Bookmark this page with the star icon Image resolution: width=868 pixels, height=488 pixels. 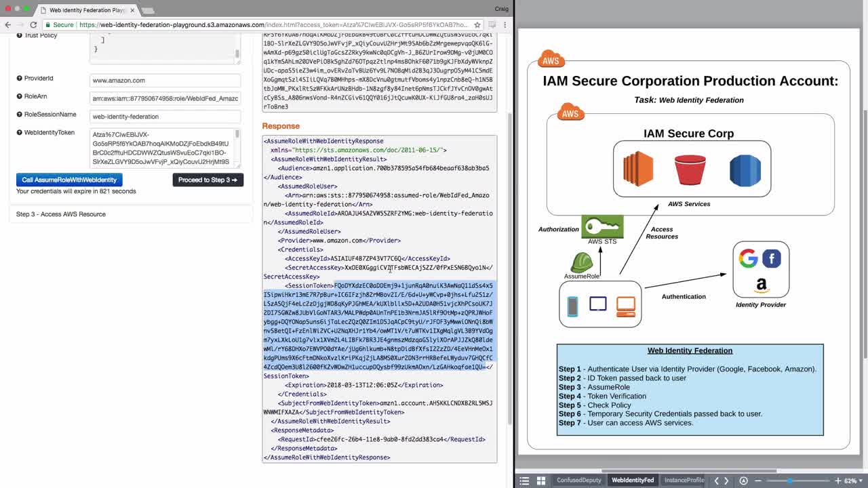pyautogui.click(x=477, y=24)
